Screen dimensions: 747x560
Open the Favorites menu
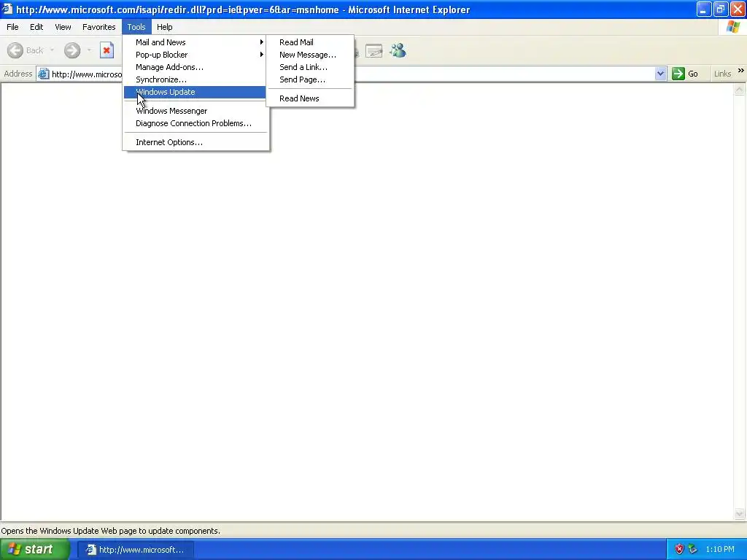[98, 27]
